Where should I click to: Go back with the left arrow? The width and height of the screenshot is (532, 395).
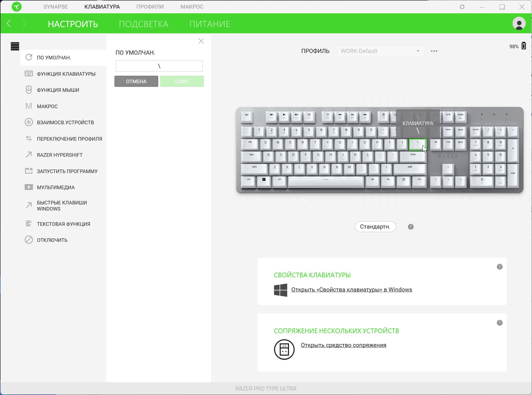pyautogui.click(x=9, y=23)
